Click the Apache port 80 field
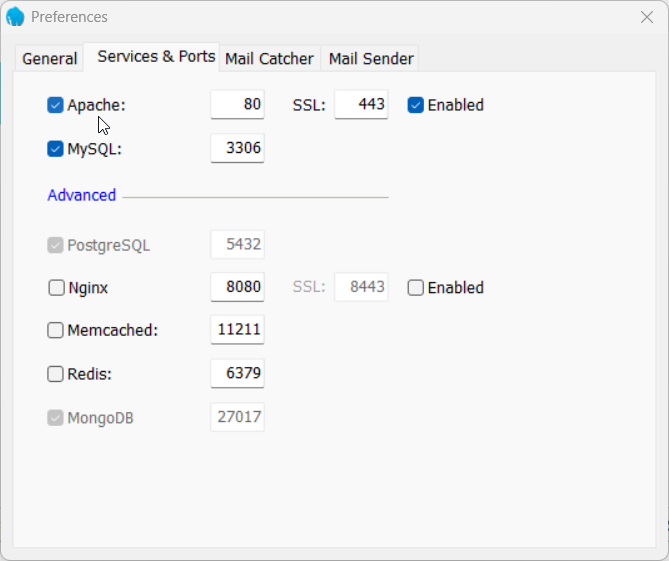The image size is (669, 561). coord(237,104)
